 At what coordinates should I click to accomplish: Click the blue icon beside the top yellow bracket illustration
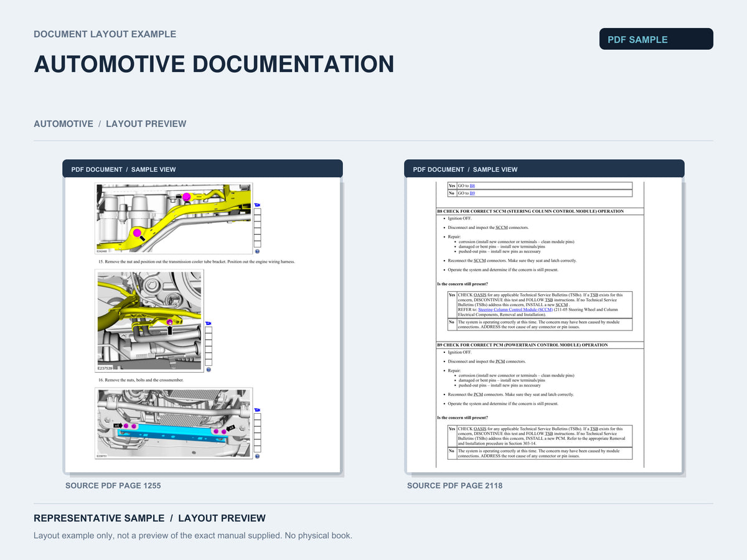(257, 205)
